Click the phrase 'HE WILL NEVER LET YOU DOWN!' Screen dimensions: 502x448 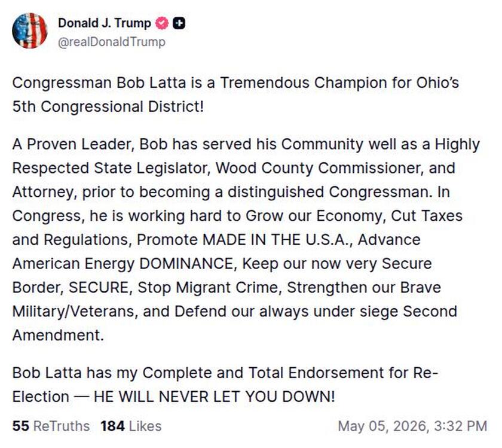(x=214, y=397)
